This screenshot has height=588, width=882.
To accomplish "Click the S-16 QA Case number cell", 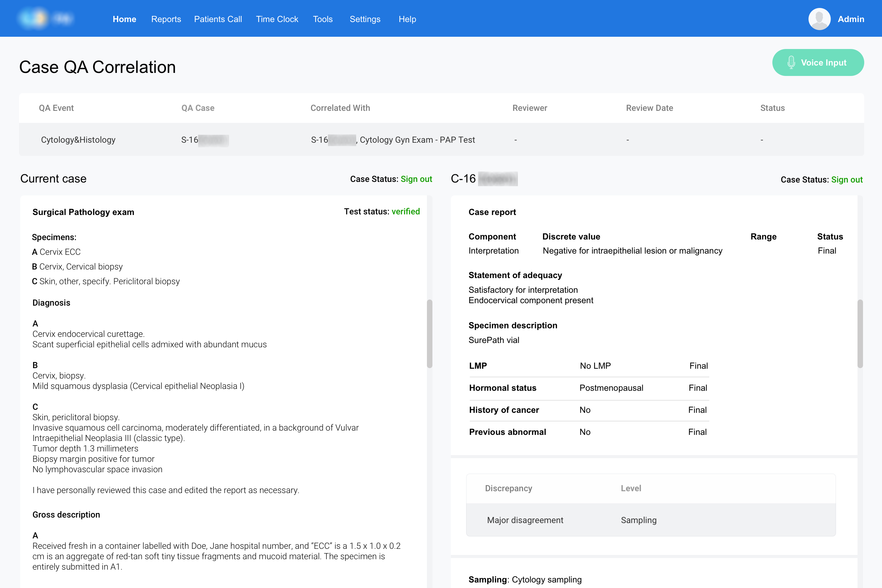I will point(205,140).
